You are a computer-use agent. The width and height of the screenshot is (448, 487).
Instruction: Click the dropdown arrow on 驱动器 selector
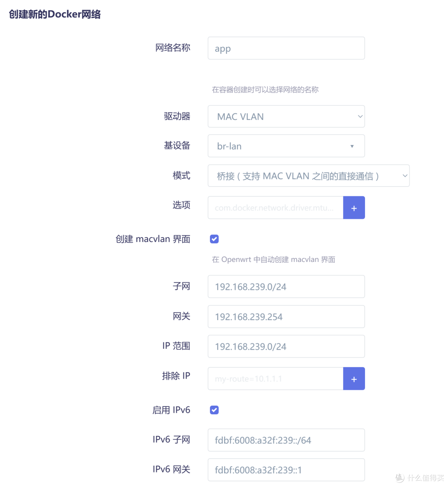point(359,116)
